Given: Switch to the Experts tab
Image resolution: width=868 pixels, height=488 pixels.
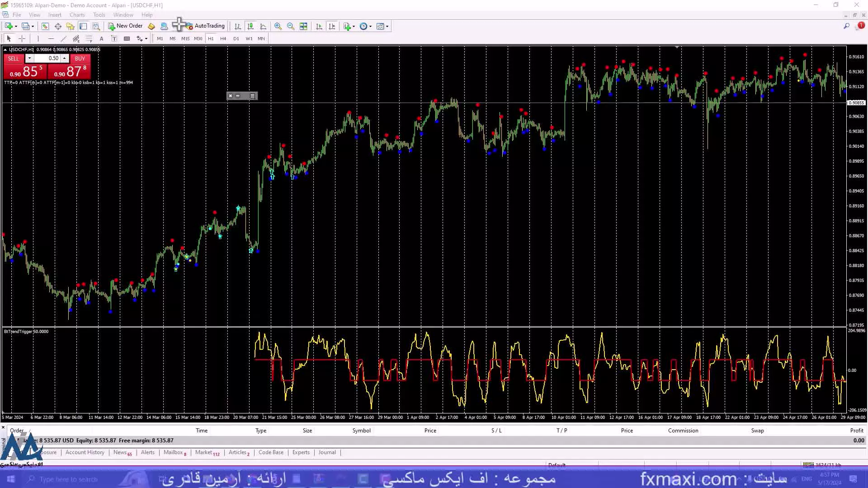Looking at the screenshot, I should pyautogui.click(x=301, y=452).
